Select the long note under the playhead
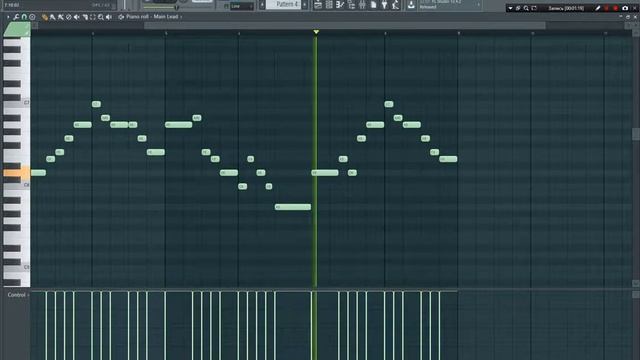The width and height of the screenshot is (640, 360). point(325,173)
